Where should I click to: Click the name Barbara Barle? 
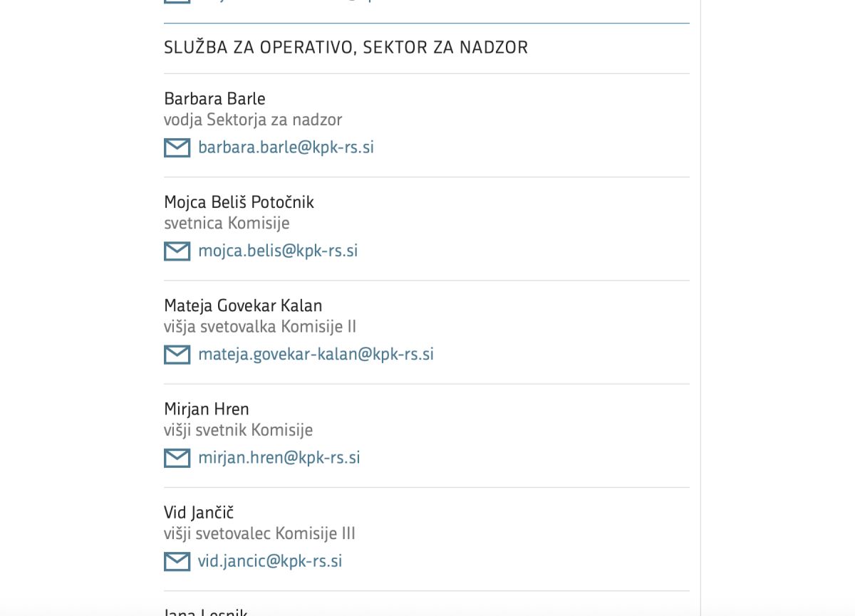214,99
